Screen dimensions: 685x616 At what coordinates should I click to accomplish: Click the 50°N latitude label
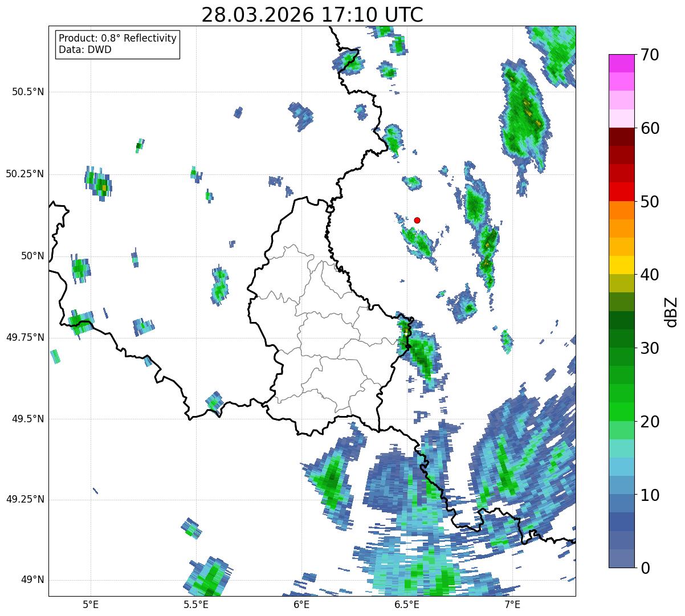pyautogui.click(x=32, y=256)
